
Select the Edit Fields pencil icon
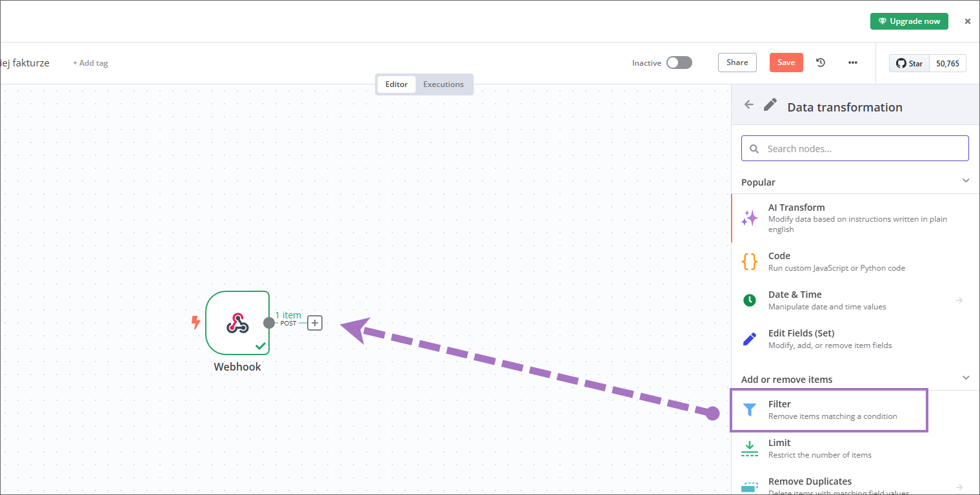click(x=750, y=338)
